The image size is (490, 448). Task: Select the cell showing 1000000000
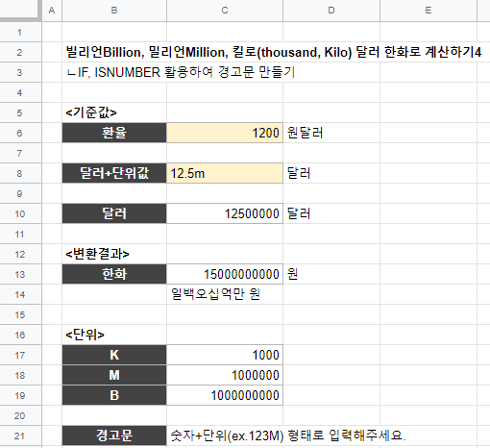click(225, 395)
